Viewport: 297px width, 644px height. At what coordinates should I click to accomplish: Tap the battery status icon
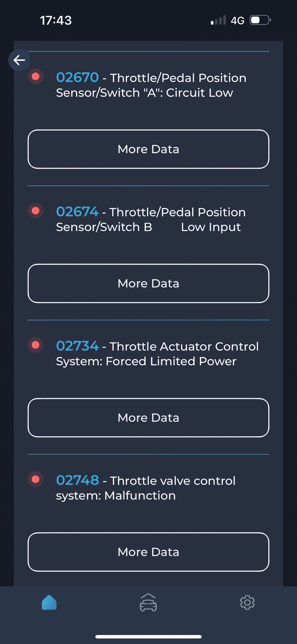260,20
